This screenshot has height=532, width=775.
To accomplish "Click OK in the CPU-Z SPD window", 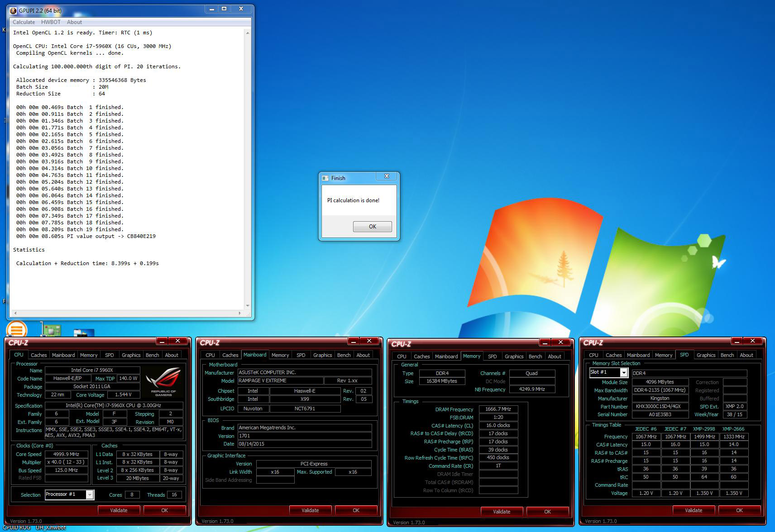I will coord(740,510).
